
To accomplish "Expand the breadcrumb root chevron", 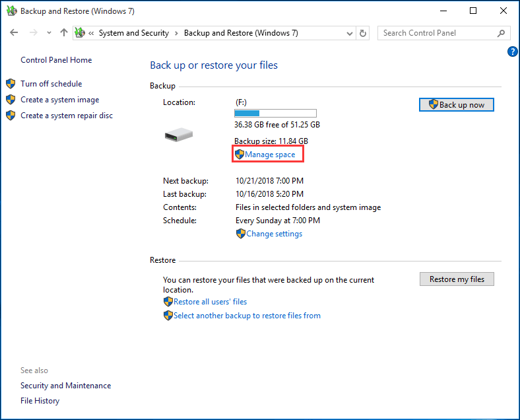I will 92,33.
